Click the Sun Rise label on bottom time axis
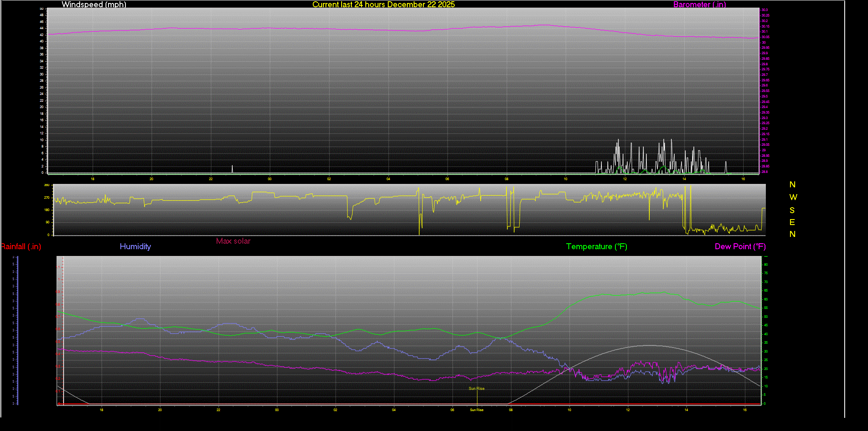The height and width of the screenshot is (431, 868). (476, 410)
